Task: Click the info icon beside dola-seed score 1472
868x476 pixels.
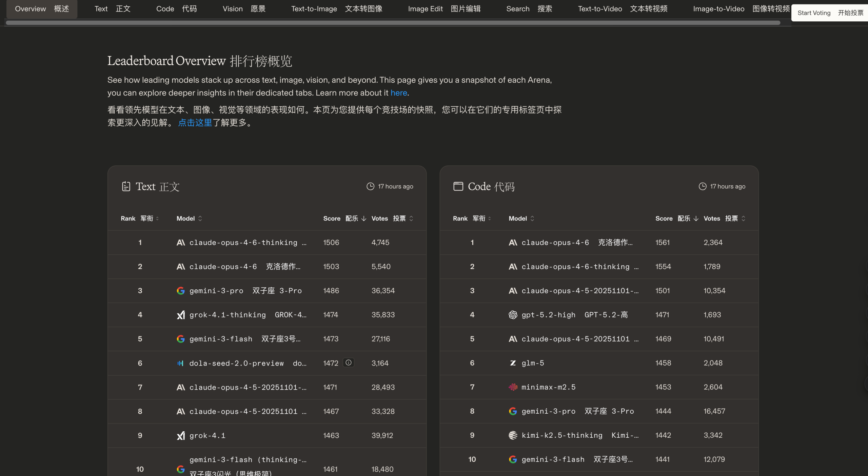Action: 348,363
